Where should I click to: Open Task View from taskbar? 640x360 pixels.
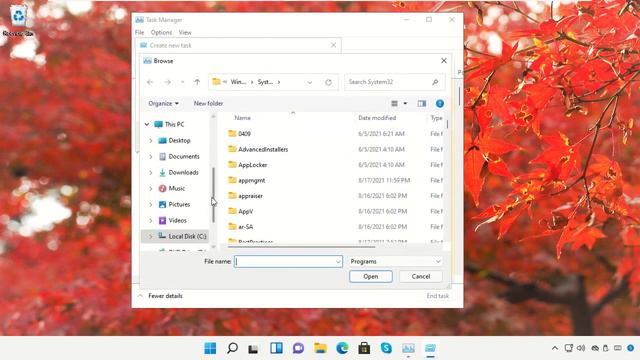(253, 348)
